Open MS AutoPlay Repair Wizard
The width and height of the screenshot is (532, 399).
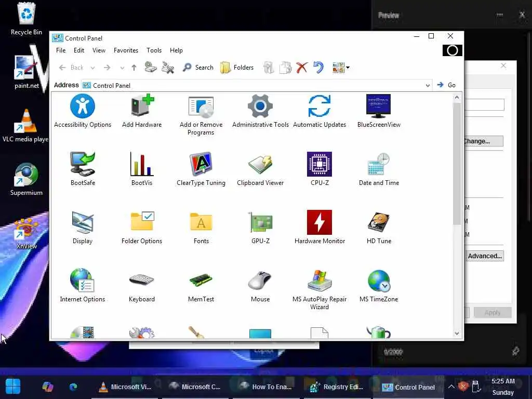(x=320, y=289)
